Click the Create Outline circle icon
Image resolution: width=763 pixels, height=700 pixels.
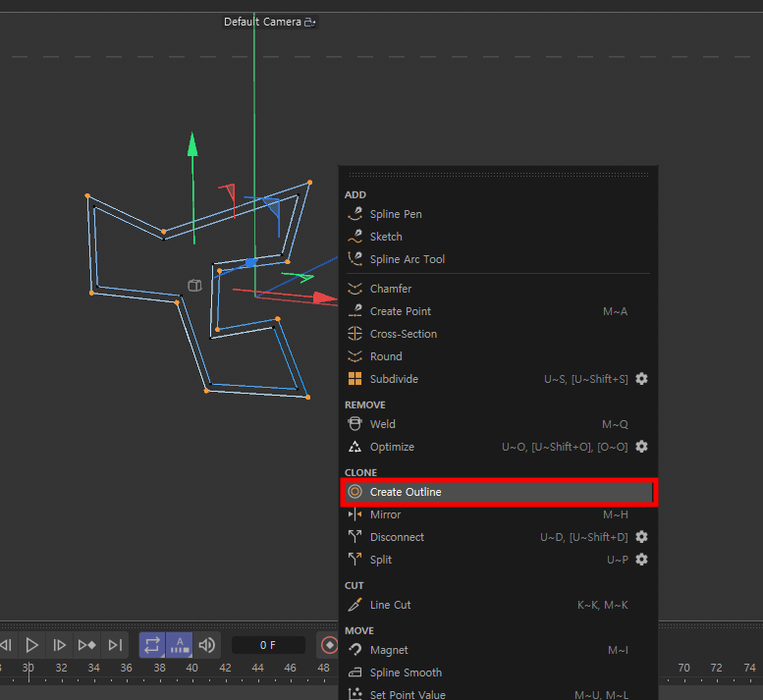[355, 492]
